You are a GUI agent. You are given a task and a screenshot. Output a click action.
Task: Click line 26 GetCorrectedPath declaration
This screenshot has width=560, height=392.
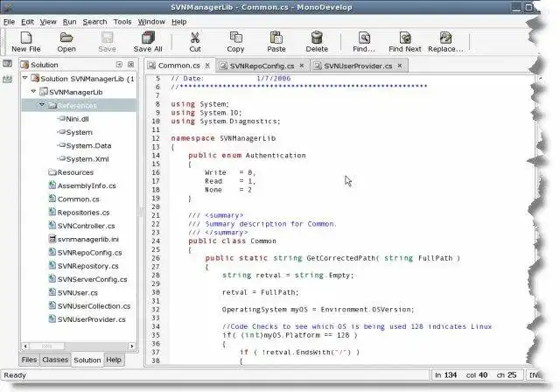(x=332, y=258)
